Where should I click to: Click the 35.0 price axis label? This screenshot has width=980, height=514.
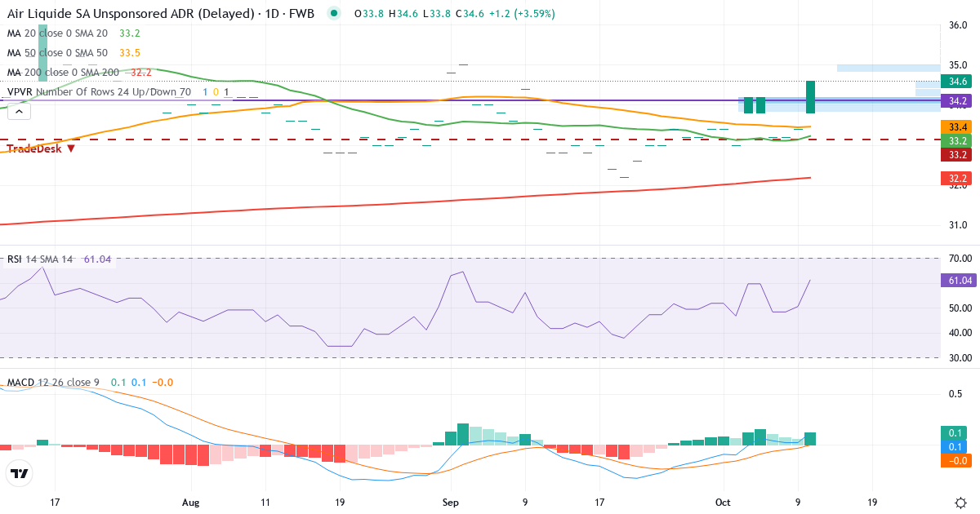click(958, 65)
